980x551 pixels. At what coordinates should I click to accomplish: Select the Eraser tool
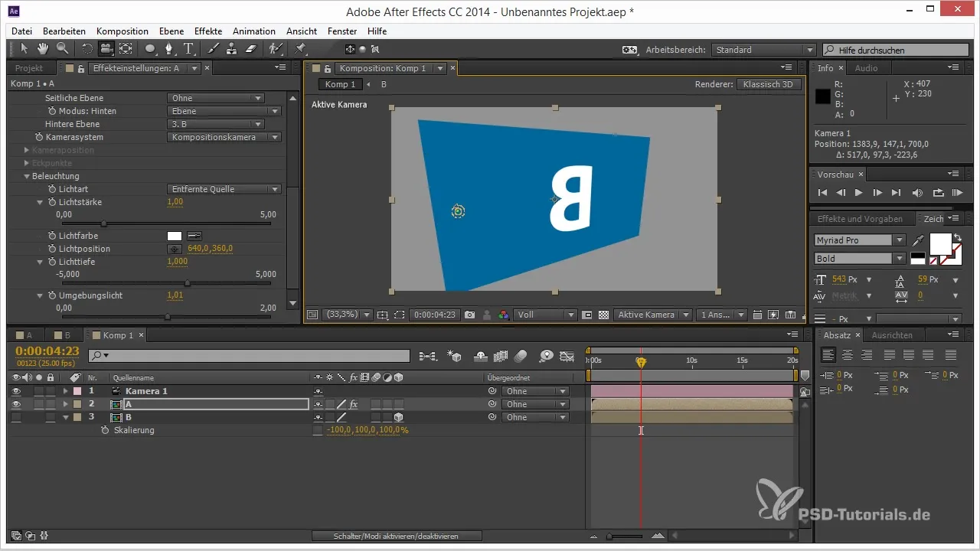tap(251, 49)
